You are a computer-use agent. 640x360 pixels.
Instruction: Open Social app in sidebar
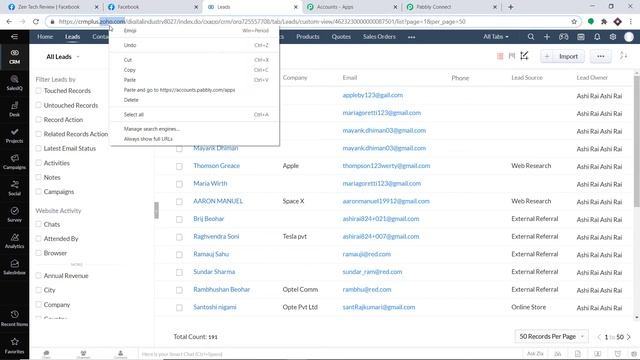coord(14,188)
